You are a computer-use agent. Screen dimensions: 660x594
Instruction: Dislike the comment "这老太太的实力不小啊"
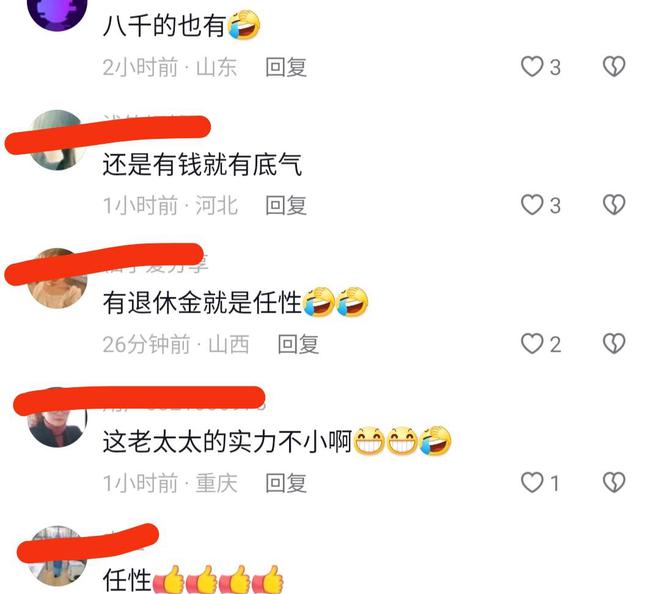pyautogui.click(x=614, y=482)
